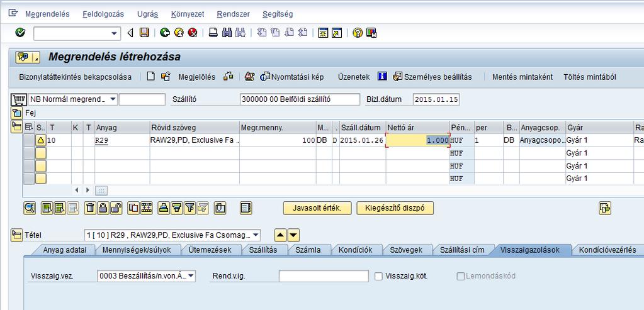Click the Nyomtatási kép button
Image resolution: width=644 pixels, height=310 pixels.
[x=293, y=77]
